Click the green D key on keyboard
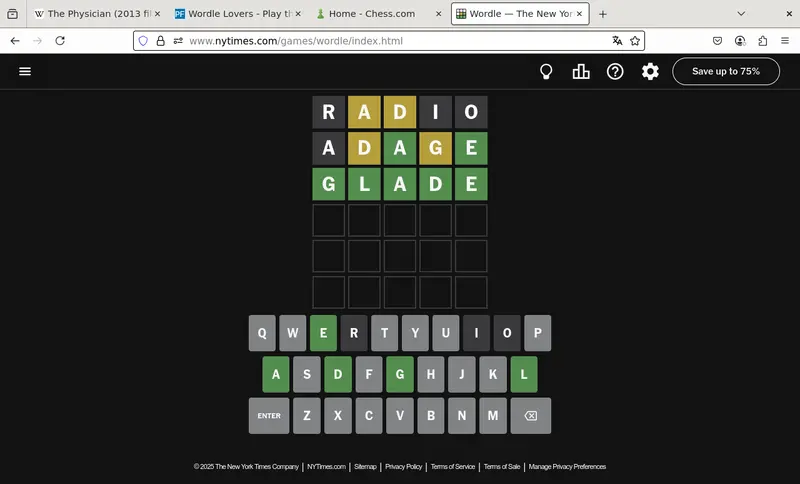Screen dimensions: 800x484 (338, 374)
